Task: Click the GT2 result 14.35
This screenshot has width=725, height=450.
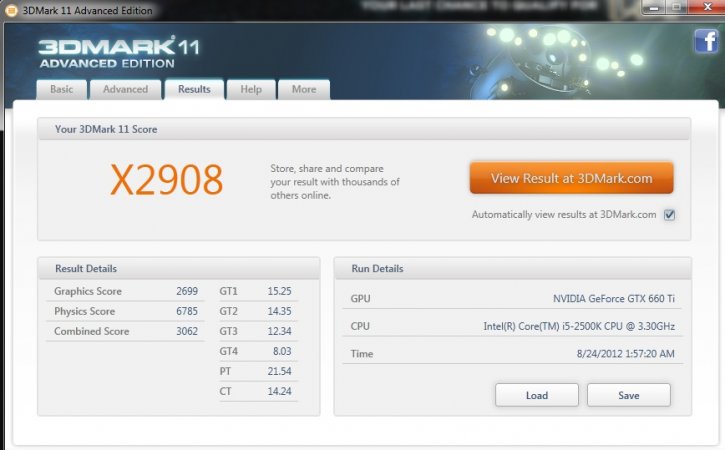Action: 279,311
